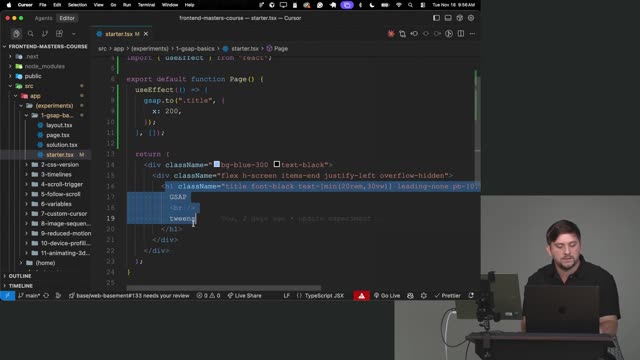This screenshot has height=360, width=640.
Task: Open the Selection menu
Action: pyautogui.click(x=77, y=5)
